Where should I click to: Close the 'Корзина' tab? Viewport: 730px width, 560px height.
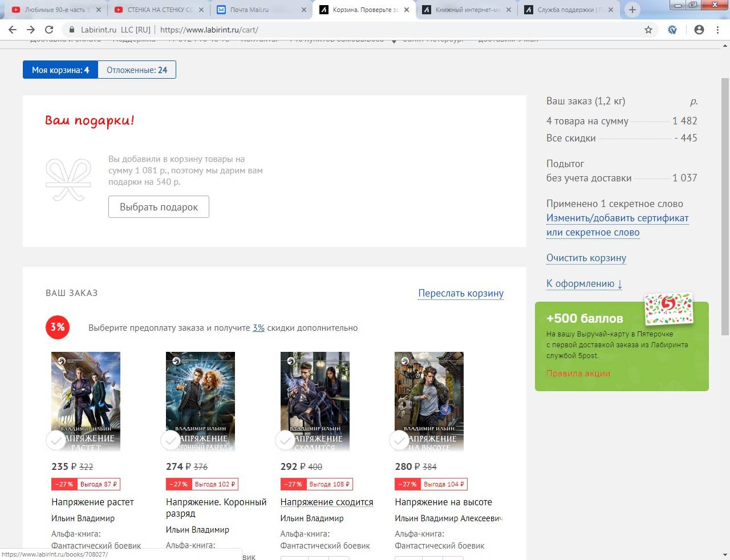click(406, 10)
